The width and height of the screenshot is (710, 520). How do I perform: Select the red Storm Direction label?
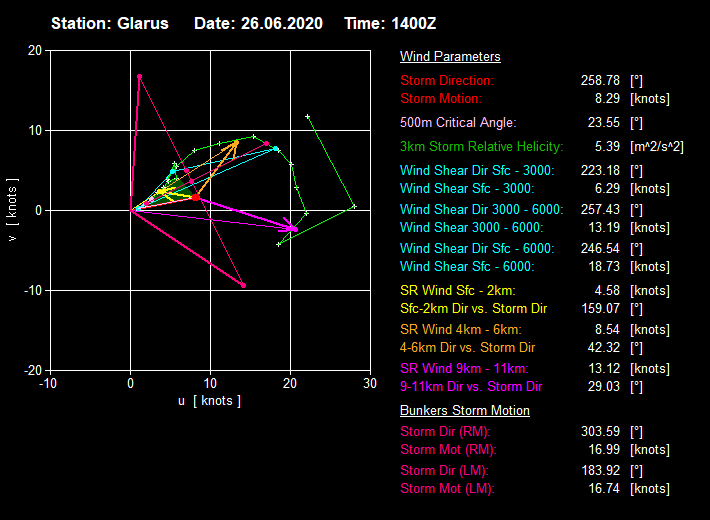(447, 80)
